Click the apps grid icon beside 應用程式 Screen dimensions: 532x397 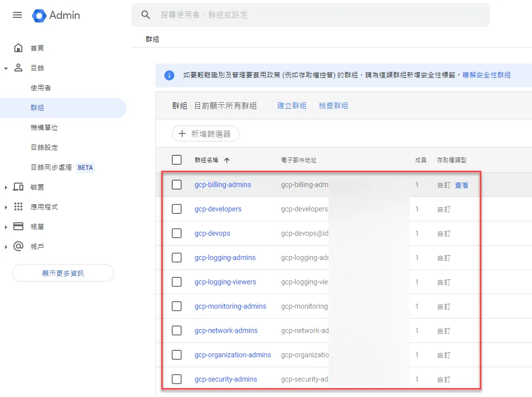[x=18, y=206]
